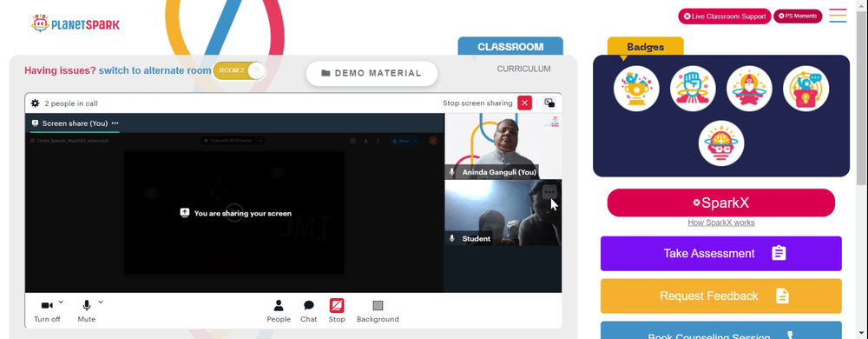Click the red stop screen sharing X
The height and width of the screenshot is (339, 868).
point(525,103)
